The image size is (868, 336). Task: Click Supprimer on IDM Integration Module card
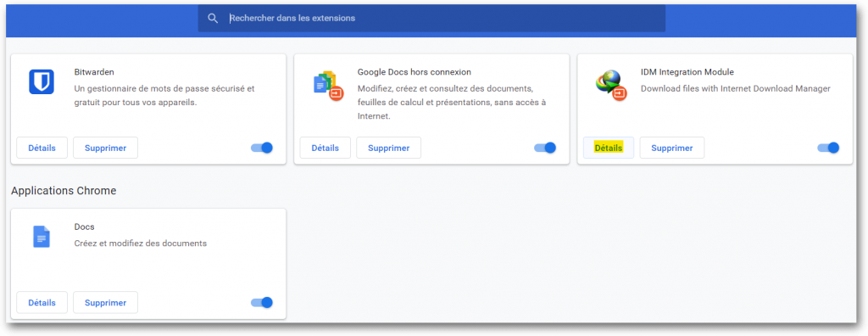[x=672, y=148]
